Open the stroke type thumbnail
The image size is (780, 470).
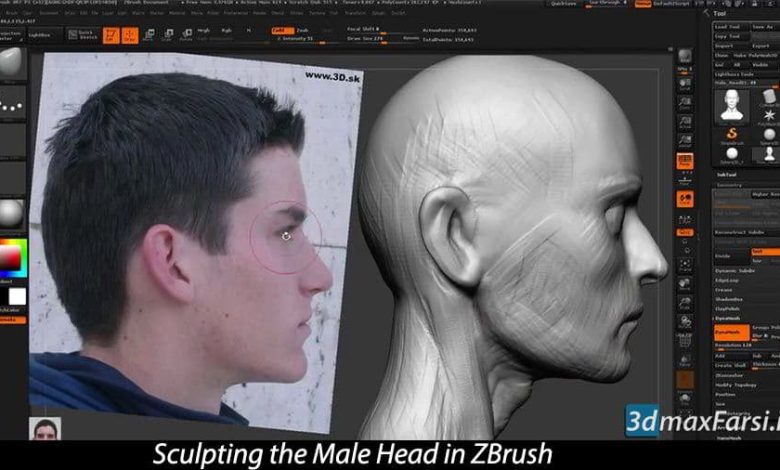11,104
